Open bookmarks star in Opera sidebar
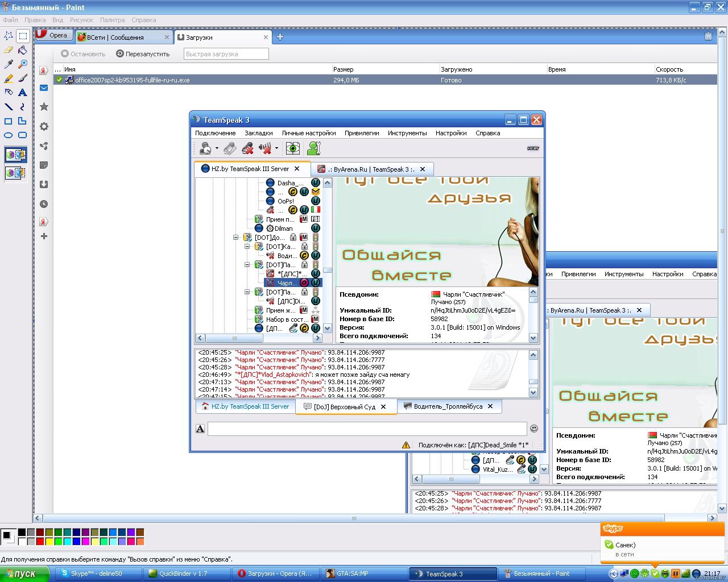This screenshot has width=728, height=582. click(x=44, y=107)
